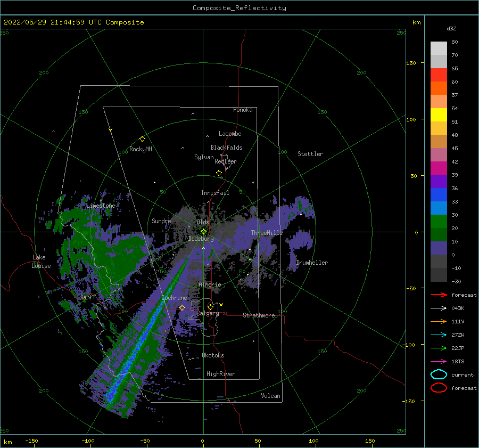Screen dimensions: 479x448
Task: Select the Airdrie label
Action: pyautogui.click(x=210, y=284)
